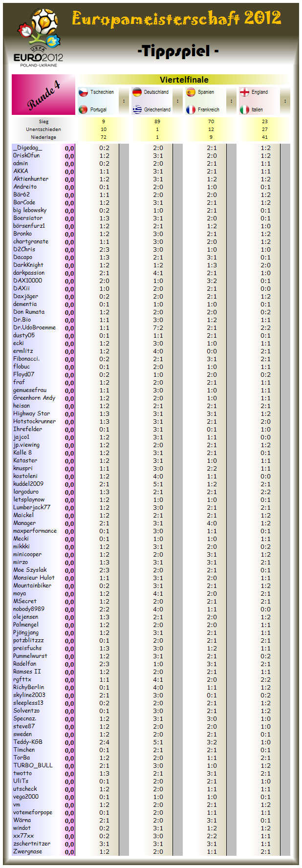Screen dimensions: 302x868
Task: Click the pink Runde 4 badge
Action: click(43, 95)
